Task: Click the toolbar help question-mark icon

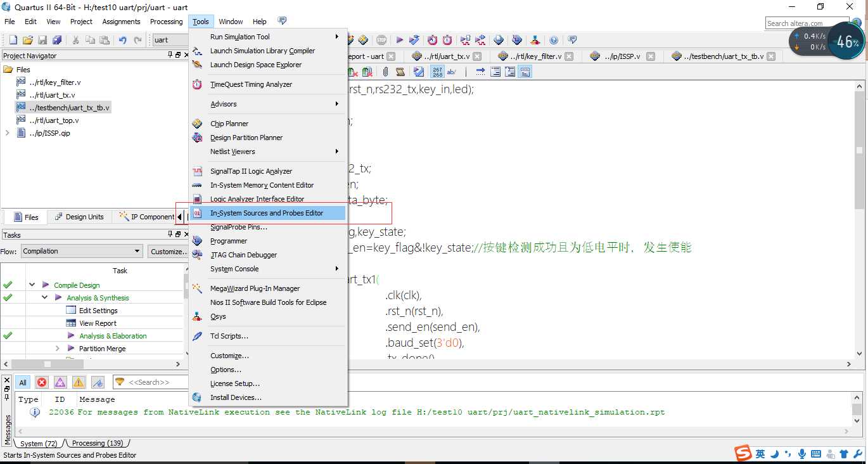Action: coord(554,40)
